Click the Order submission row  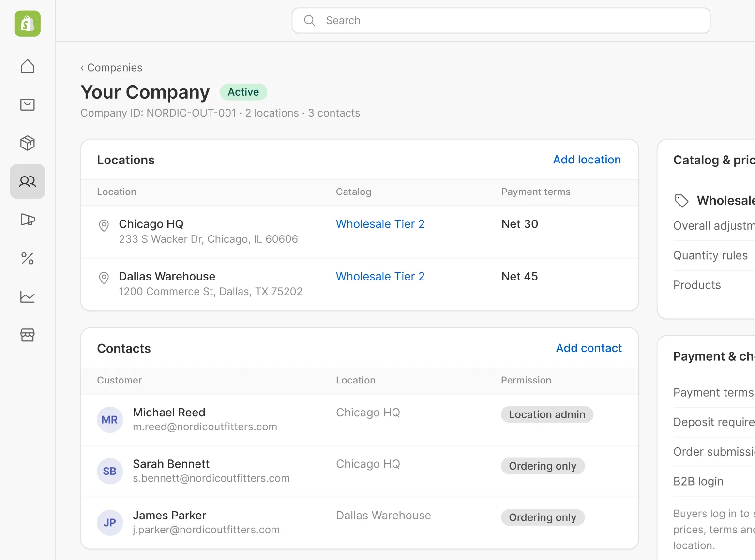pos(714,452)
